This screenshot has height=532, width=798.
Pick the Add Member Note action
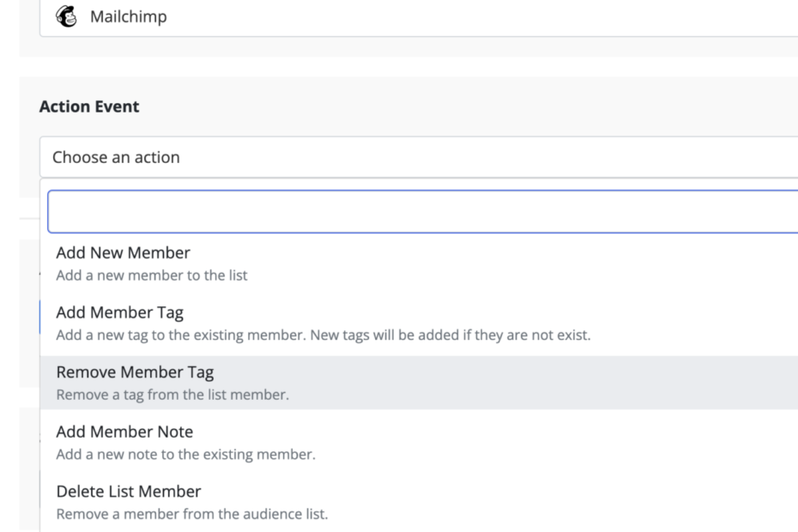124,432
